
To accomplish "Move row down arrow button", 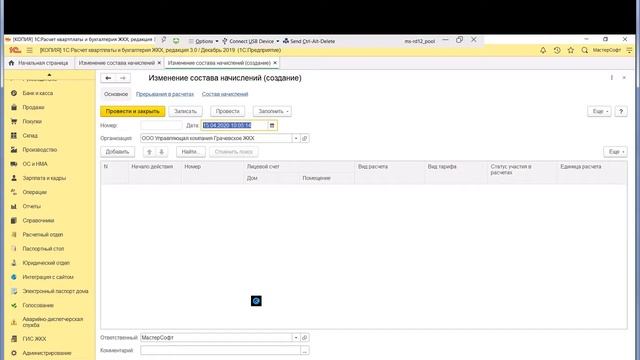I will [162, 152].
